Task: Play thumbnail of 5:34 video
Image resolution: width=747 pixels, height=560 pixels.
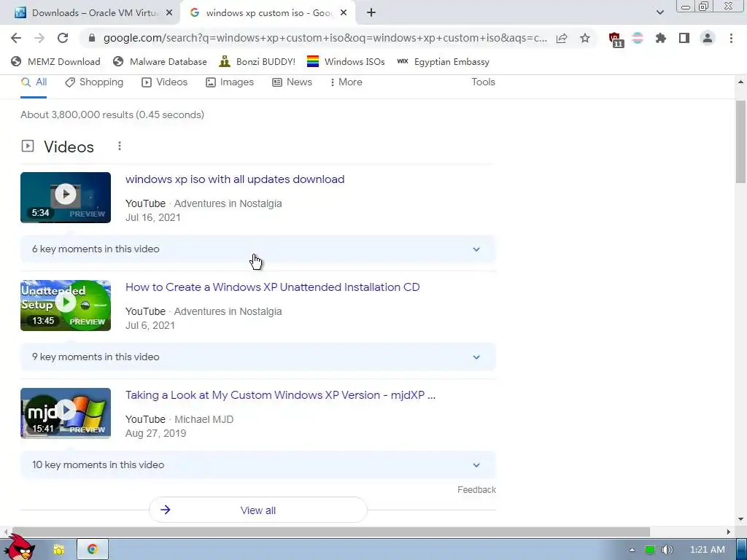Action: (x=66, y=198)
